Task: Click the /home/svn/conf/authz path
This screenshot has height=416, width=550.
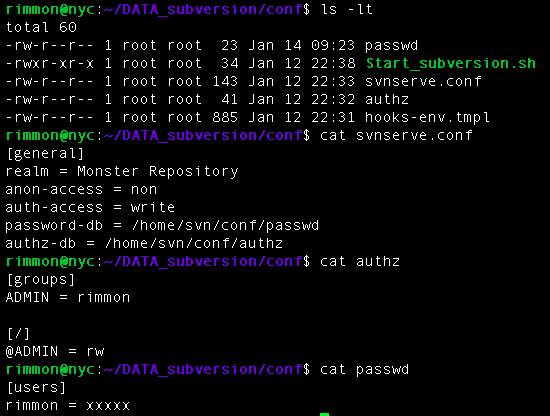Action: coord(194,243)
